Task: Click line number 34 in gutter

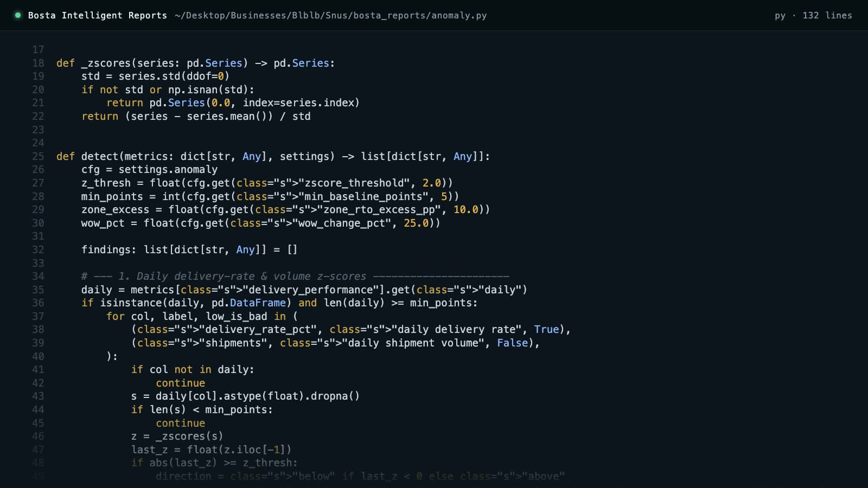Action: 38,276
